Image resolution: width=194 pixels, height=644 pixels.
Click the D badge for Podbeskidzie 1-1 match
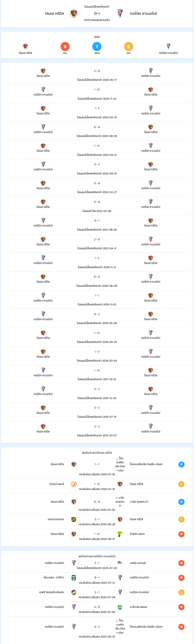182,464
